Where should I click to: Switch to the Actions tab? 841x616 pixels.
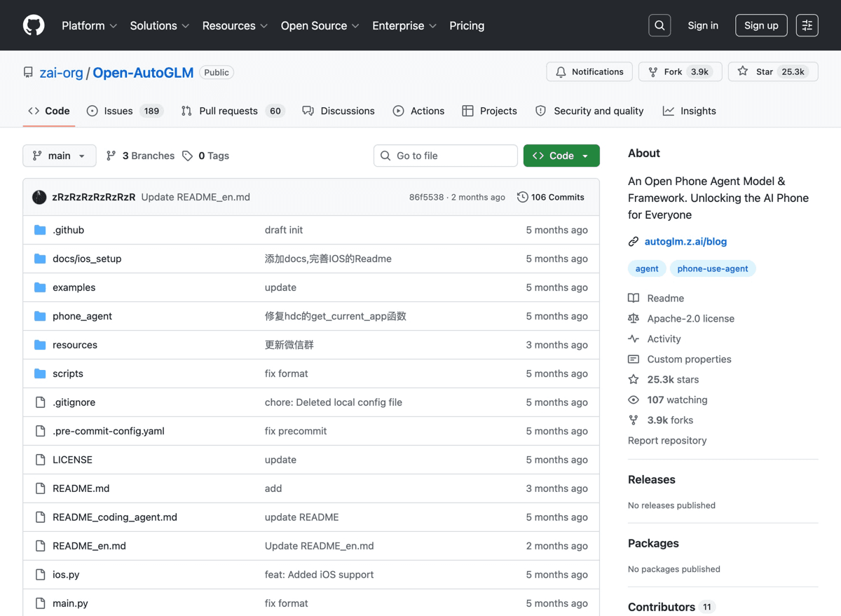pyautogui.click(x=418, y=111)
